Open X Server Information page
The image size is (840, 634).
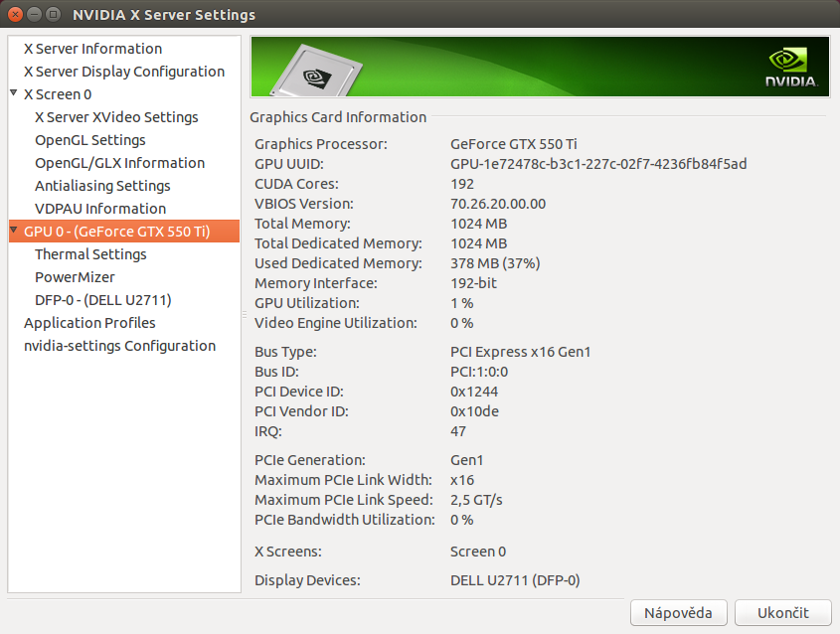pos(92,49)
